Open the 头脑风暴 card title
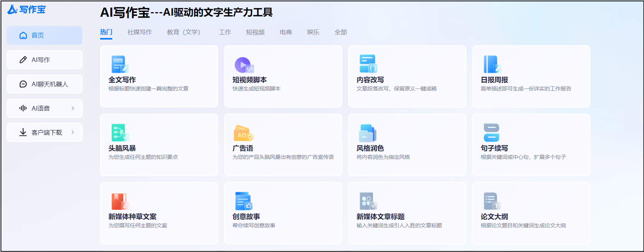This screenshot has height=252, width=644. click(122, 148)
